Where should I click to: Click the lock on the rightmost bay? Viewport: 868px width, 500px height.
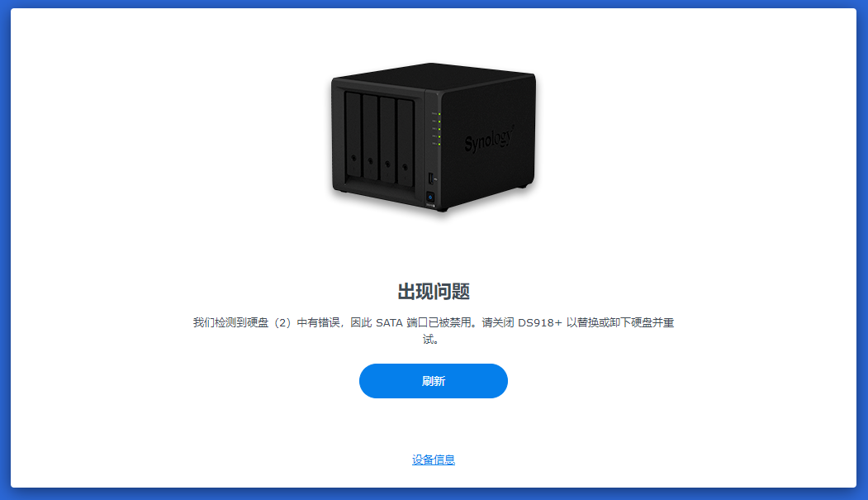pos(406,167)
